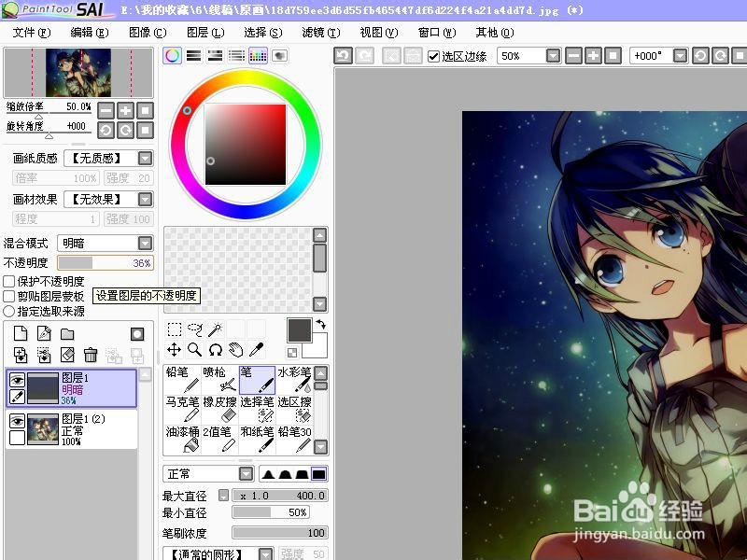Click zoom-in plus button beside 缩放倍率
The width and height of the screenshot is (747, 560).
point(126,111)
